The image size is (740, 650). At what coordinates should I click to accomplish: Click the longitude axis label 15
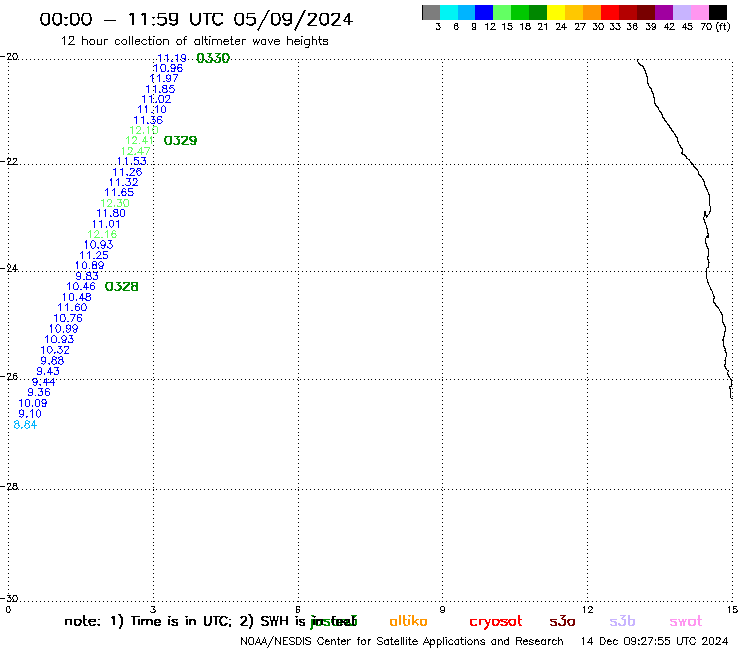click(732, 609)
